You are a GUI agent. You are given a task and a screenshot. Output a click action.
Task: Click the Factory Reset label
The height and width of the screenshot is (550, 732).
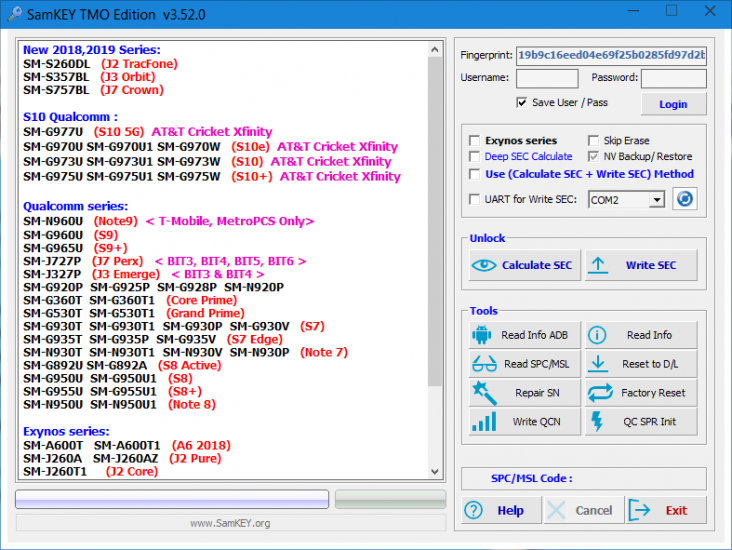pos(653,393)
